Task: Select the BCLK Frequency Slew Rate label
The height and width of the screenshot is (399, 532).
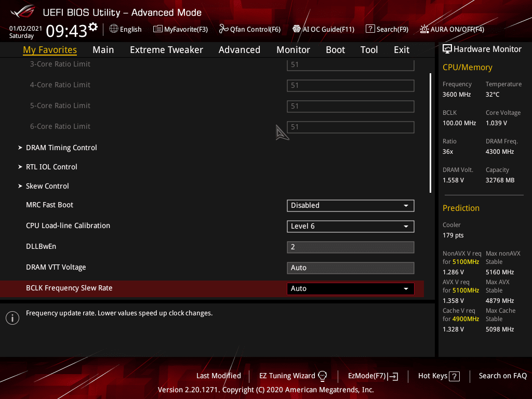Action: pos(69,288)
